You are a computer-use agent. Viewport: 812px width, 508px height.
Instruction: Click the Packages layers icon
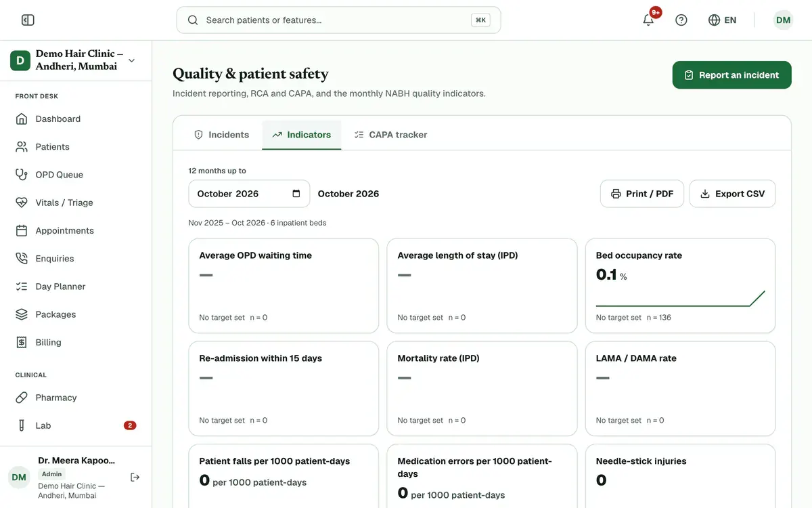click(x=22, y=314)
